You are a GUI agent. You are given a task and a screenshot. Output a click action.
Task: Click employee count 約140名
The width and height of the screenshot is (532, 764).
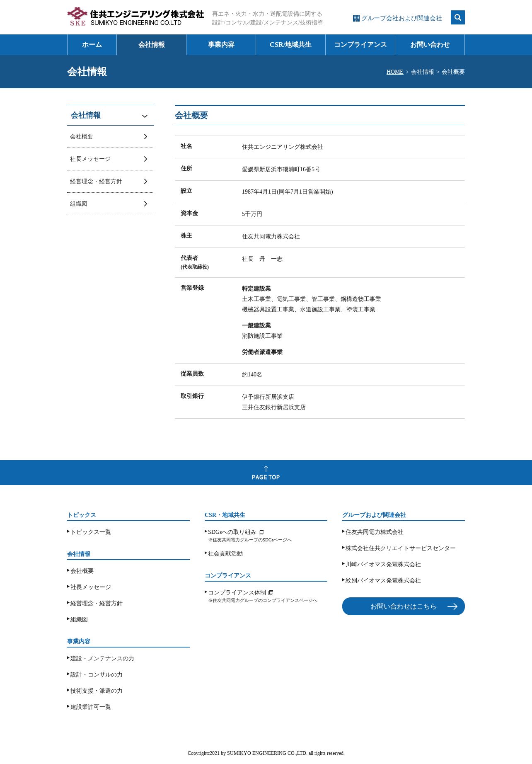(252, 374)
